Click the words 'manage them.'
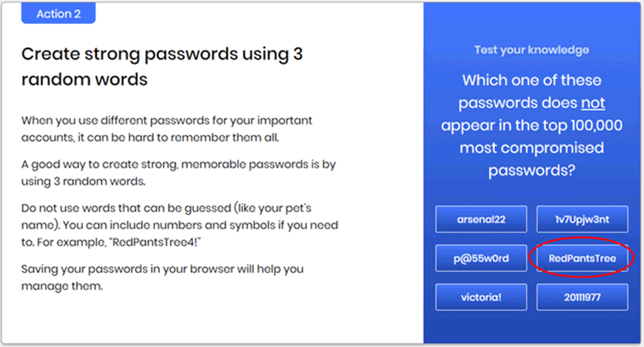Viewport: 644px width, 347px height. click(x=62, y=286)
